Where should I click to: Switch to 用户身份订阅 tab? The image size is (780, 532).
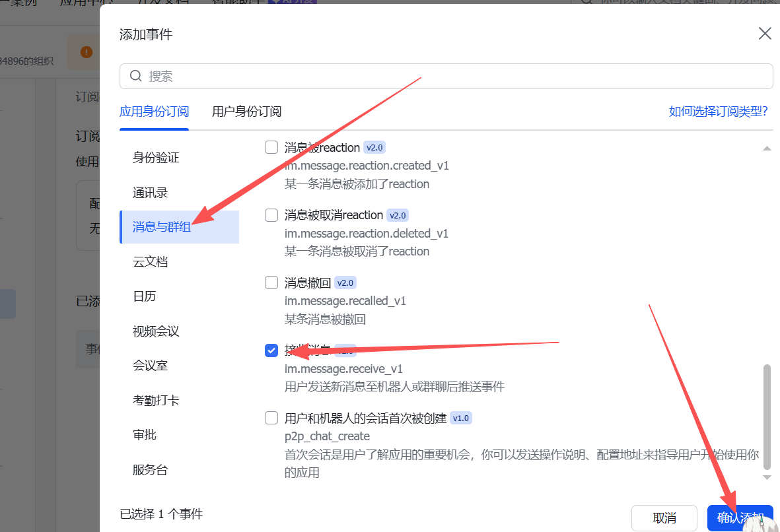[x=247, y=112]
